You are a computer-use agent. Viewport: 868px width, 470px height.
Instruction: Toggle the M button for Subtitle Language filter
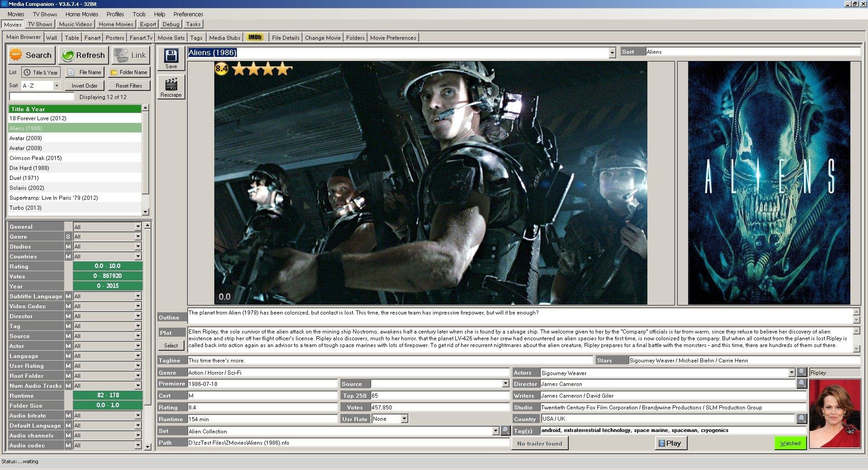pyautogui.click(x=68, y=296)
